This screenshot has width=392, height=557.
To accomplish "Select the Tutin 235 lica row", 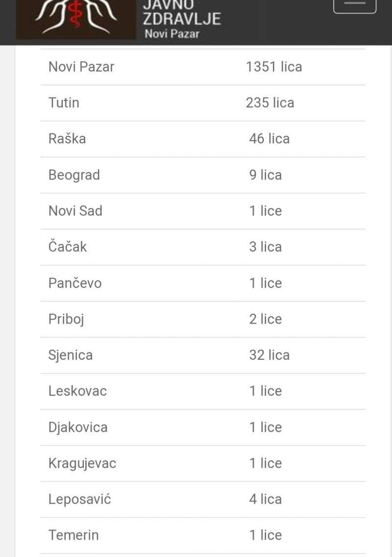I will [203, 103].
